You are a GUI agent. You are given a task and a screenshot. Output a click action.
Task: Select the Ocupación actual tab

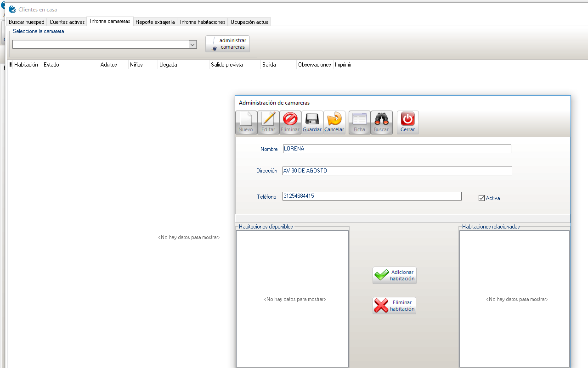[250, 22]
